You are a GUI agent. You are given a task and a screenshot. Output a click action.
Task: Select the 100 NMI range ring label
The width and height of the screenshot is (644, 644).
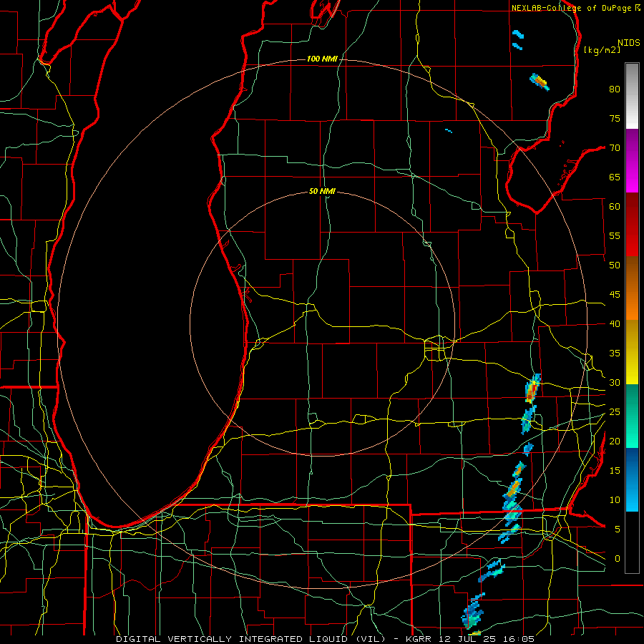(322, 59)
